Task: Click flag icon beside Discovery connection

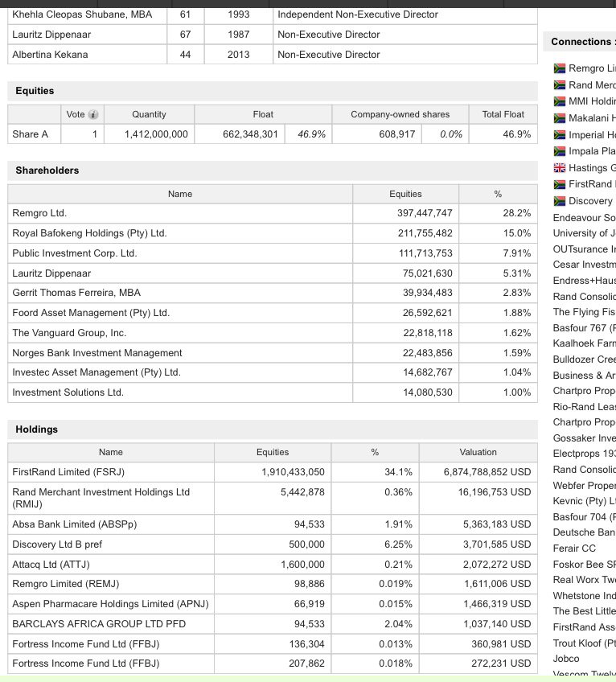Action: (559, 201)
